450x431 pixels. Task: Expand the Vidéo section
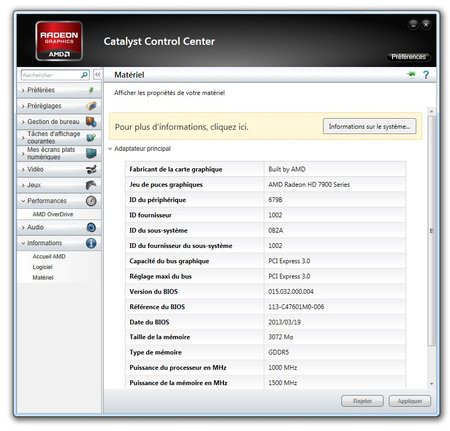click(x=23, y=169)
